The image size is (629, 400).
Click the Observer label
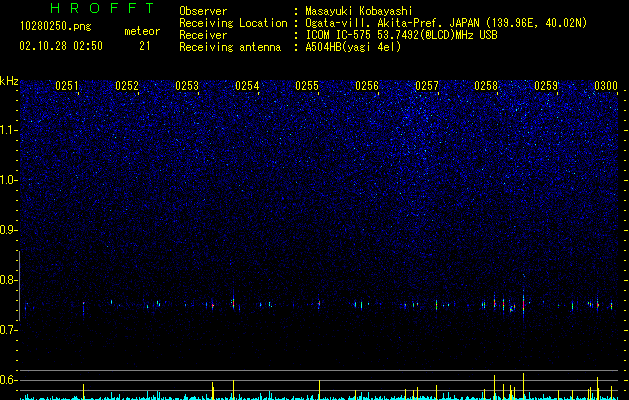coord(203,11)
